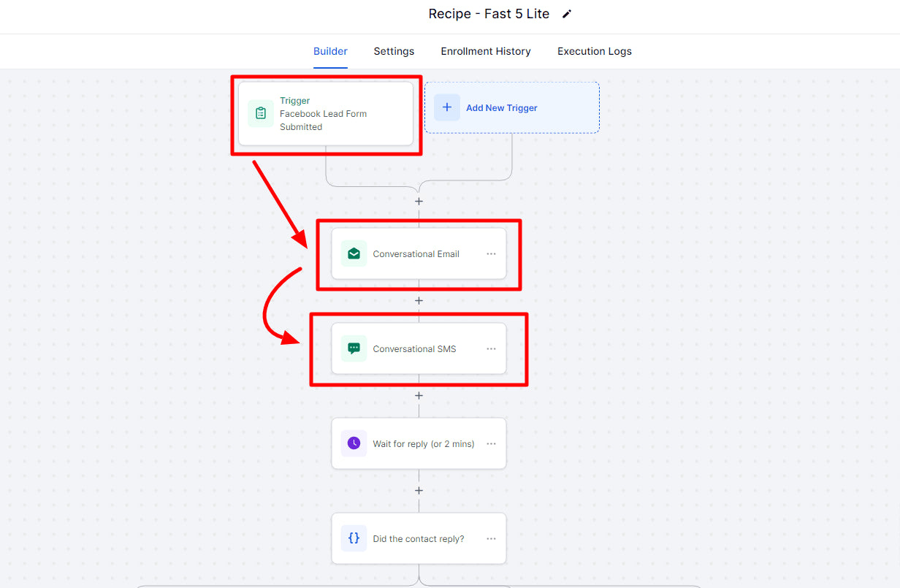Click the Wait for reply clock icon

click(x=354, y=443)
